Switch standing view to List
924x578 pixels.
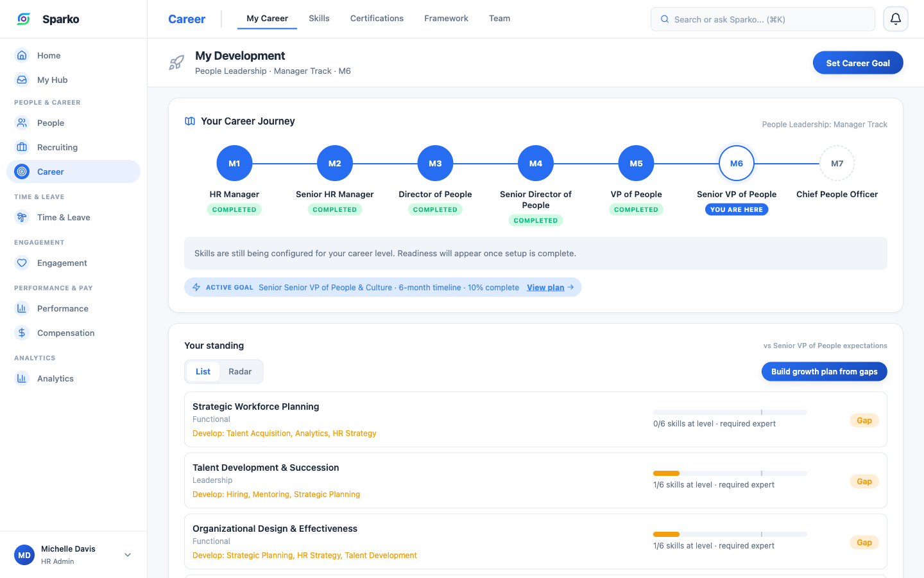pyautogui.click(x=203, y=371)
